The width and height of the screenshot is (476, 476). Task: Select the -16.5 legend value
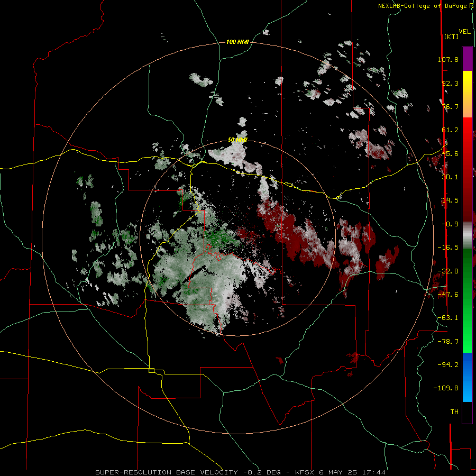pyautogui.click(x=448, y=248)
